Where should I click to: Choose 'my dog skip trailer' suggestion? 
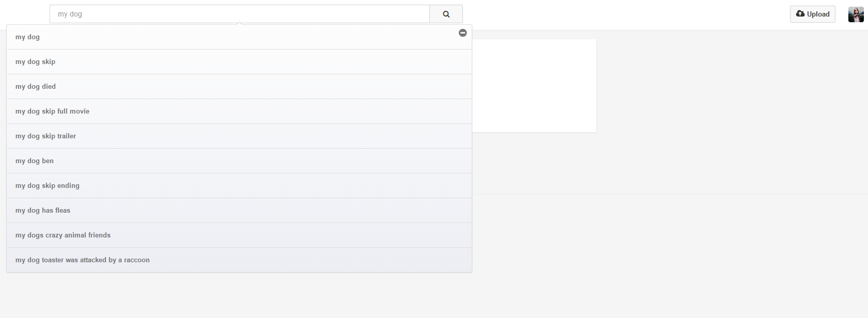pyautogui.click(x=45, y=136)
